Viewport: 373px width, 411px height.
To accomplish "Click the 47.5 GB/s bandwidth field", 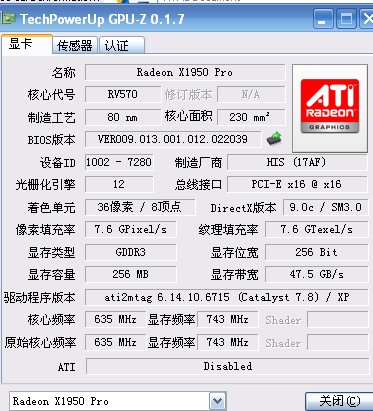I will [x=316, y=274].
